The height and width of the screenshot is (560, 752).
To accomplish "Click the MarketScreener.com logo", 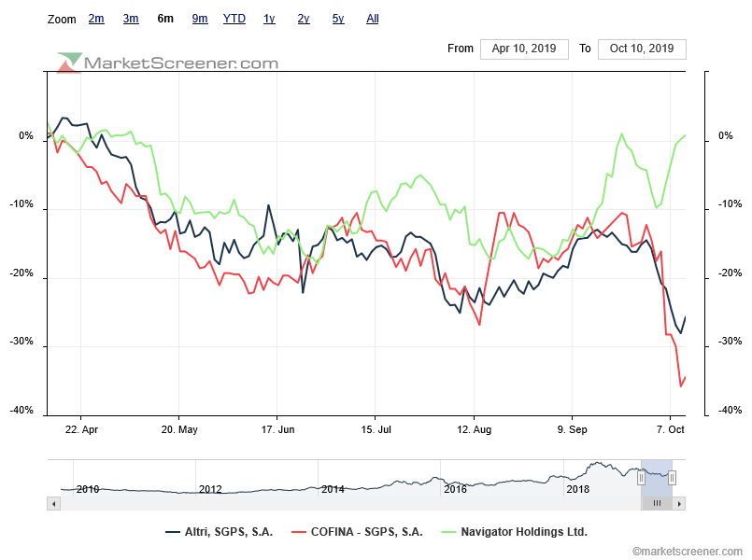I will [x=167, y=63].
